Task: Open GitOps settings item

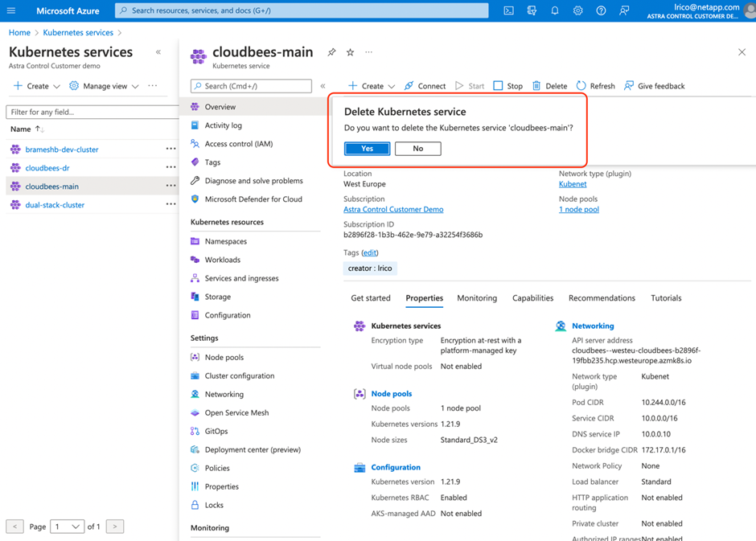Action: [216, 431]
